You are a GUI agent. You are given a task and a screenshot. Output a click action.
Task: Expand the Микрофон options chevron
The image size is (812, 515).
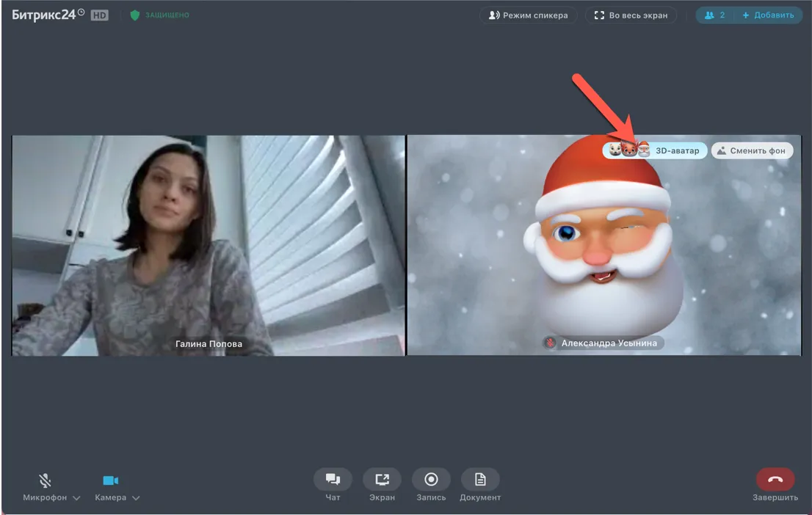pyautogui.click(x=76, y=498)
